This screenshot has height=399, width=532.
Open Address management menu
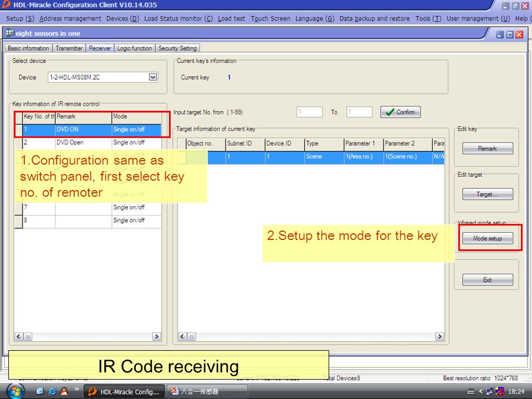[70, 19]
